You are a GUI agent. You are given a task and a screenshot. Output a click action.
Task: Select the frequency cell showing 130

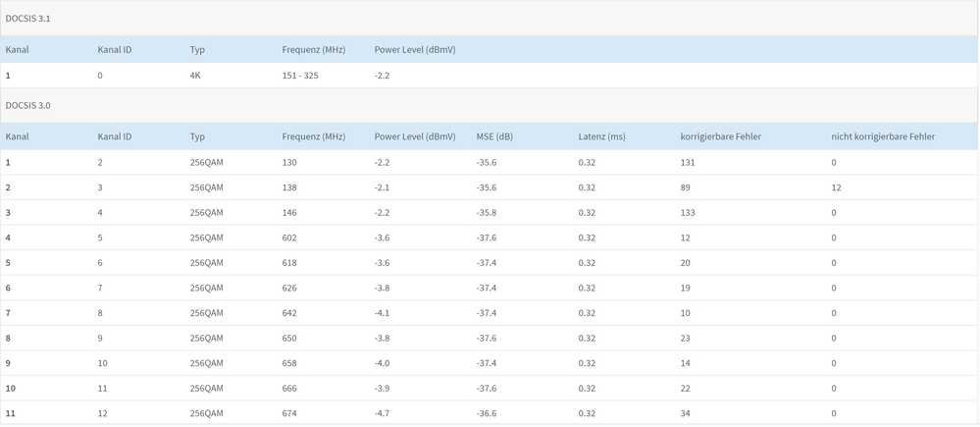289,162
